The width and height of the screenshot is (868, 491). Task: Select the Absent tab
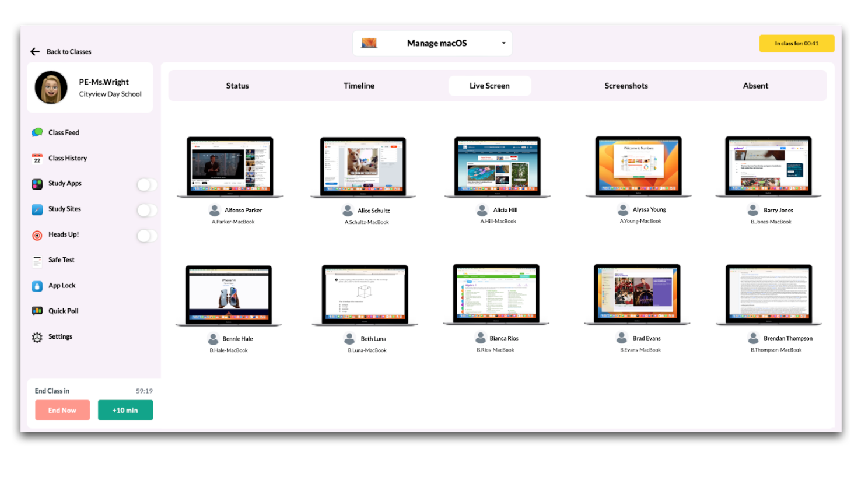click(755, 86)
